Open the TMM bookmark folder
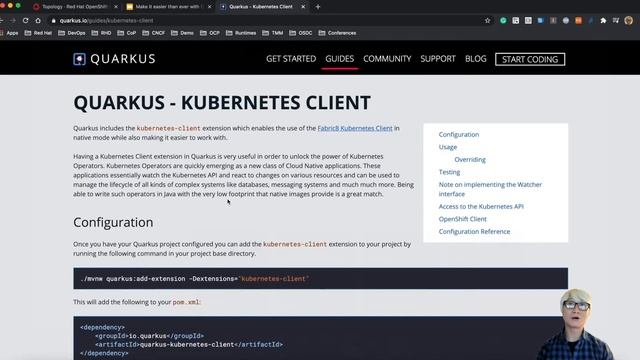Image resolution: width=640 pixels, height=360 pixels. (x=273, y=33)
